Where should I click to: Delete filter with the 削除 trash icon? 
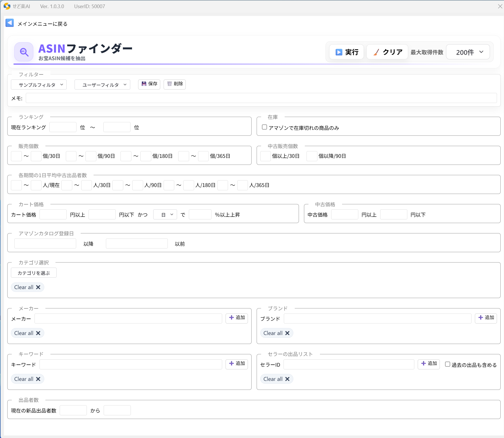coord(175,84)
